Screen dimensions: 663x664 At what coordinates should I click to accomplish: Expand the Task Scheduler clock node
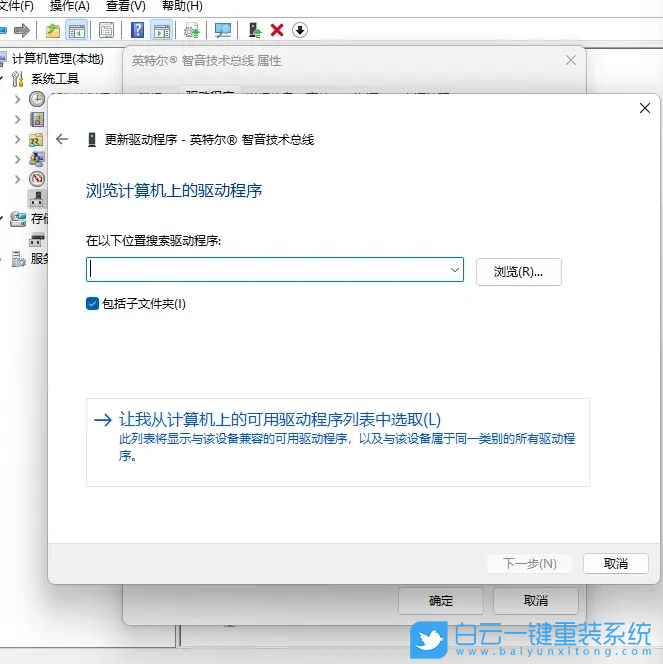(x=17, y=98)
